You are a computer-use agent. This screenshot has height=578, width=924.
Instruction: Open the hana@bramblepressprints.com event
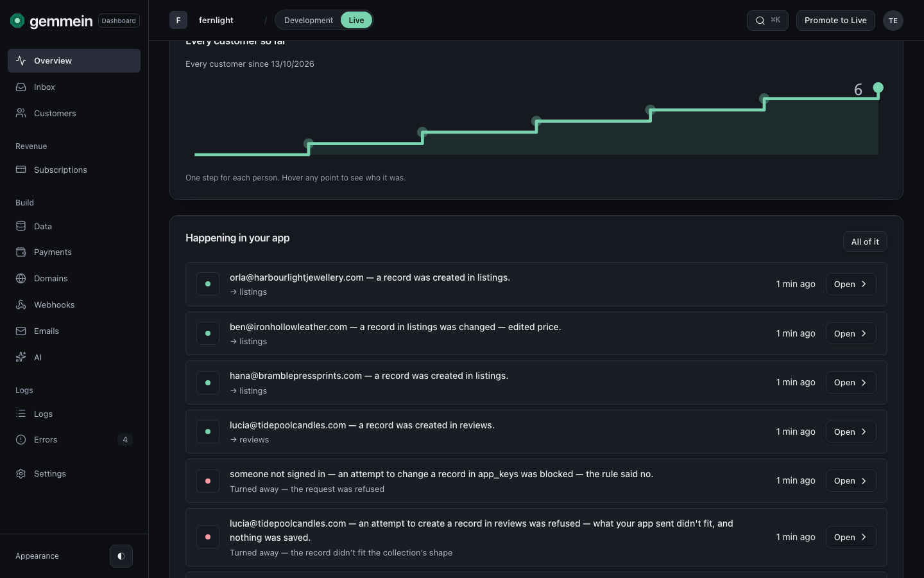(851, 383)
